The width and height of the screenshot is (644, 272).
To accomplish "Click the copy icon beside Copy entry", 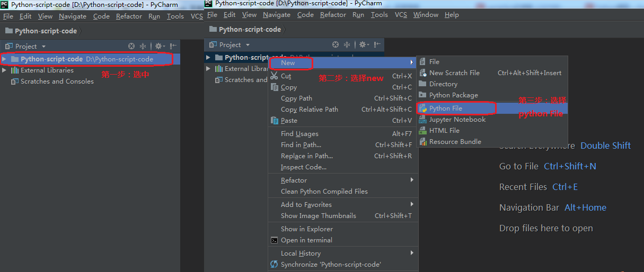I will (274, 87).
